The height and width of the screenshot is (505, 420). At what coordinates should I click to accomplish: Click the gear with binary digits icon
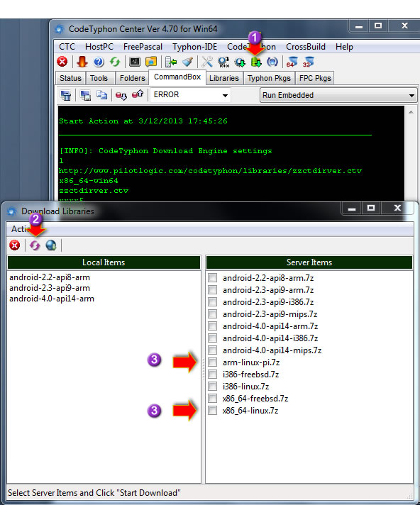(x=223, y=62)
